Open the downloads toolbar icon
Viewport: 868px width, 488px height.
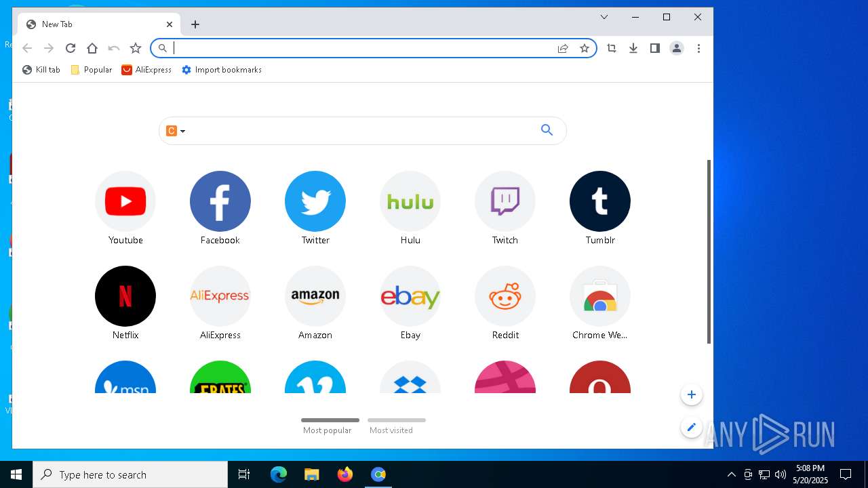(x=633, y=48)
